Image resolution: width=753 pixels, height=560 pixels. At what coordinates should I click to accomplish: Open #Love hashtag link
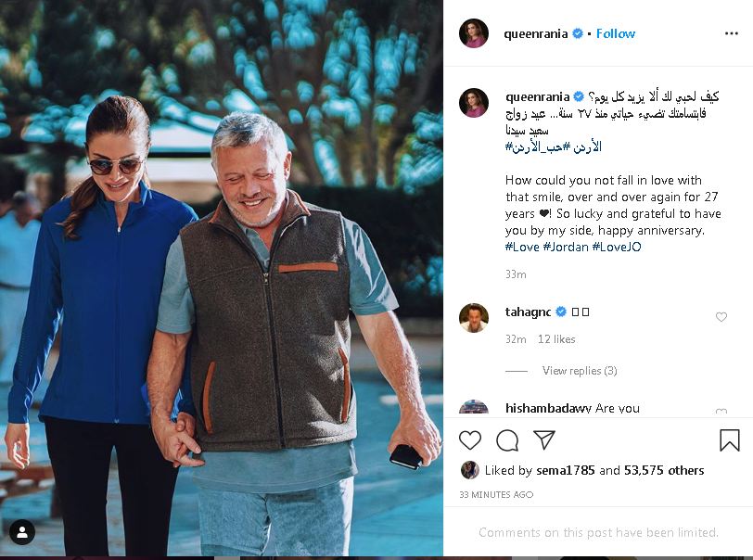click(522, 248)
